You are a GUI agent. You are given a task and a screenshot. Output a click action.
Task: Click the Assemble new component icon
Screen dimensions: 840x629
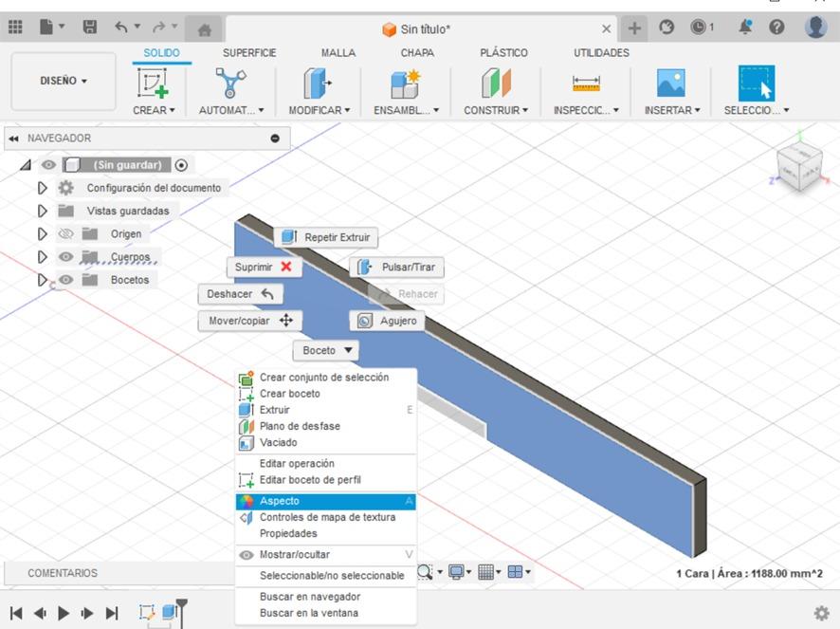406,83
